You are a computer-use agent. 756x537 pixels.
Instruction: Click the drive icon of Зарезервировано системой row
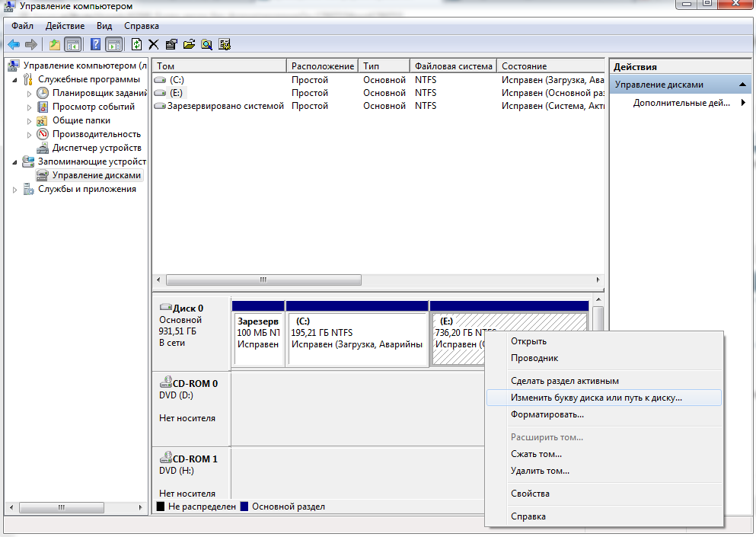click(x=160, y=106)
